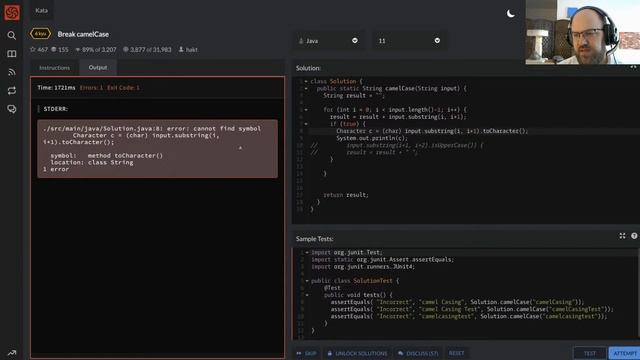Fold the class Solution line arrow

[306, 81]
